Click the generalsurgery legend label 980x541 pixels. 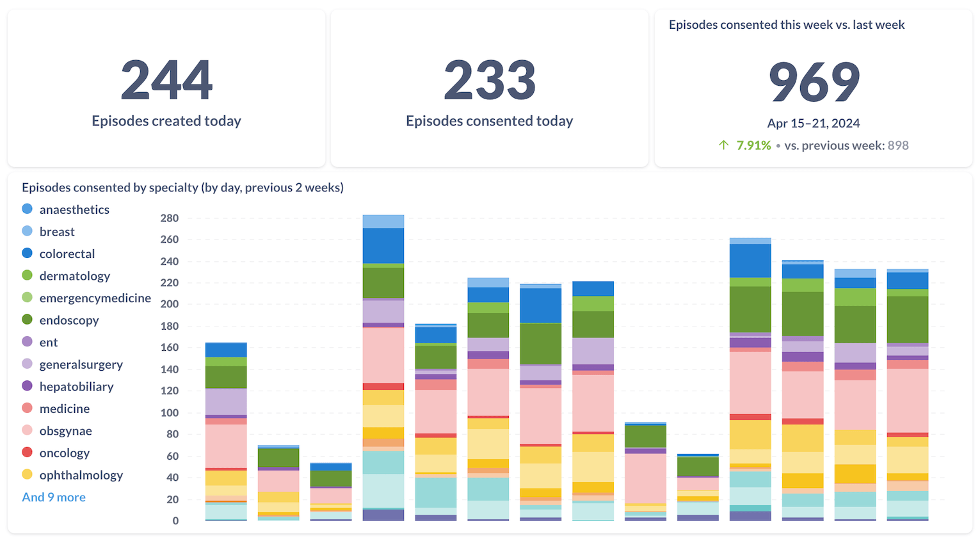point(81,364)
